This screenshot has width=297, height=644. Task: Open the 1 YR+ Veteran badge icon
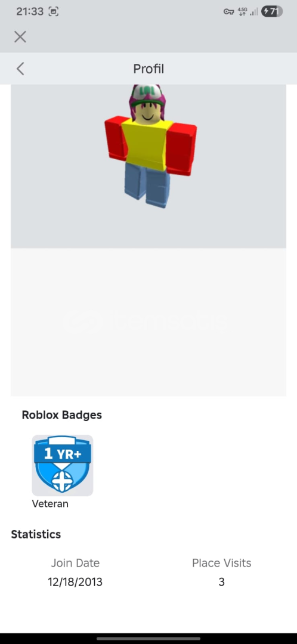pyautogui.click(x=63, y=465)
